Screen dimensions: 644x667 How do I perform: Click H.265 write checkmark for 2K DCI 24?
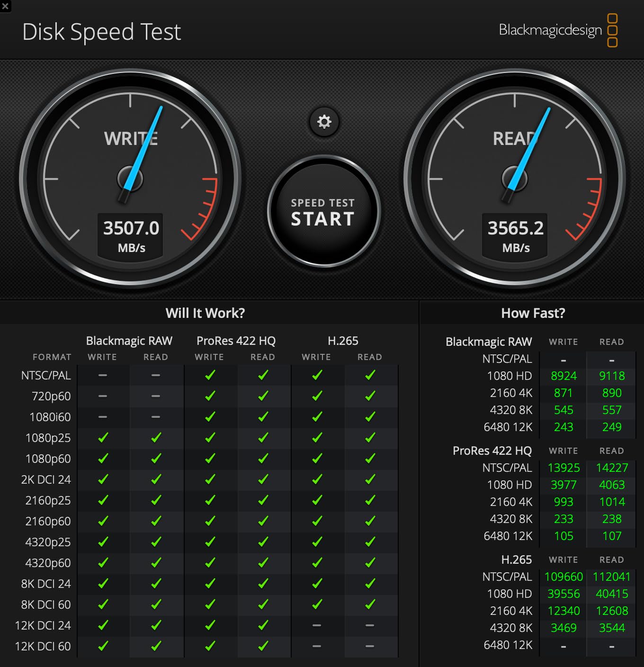pos(317,479)
